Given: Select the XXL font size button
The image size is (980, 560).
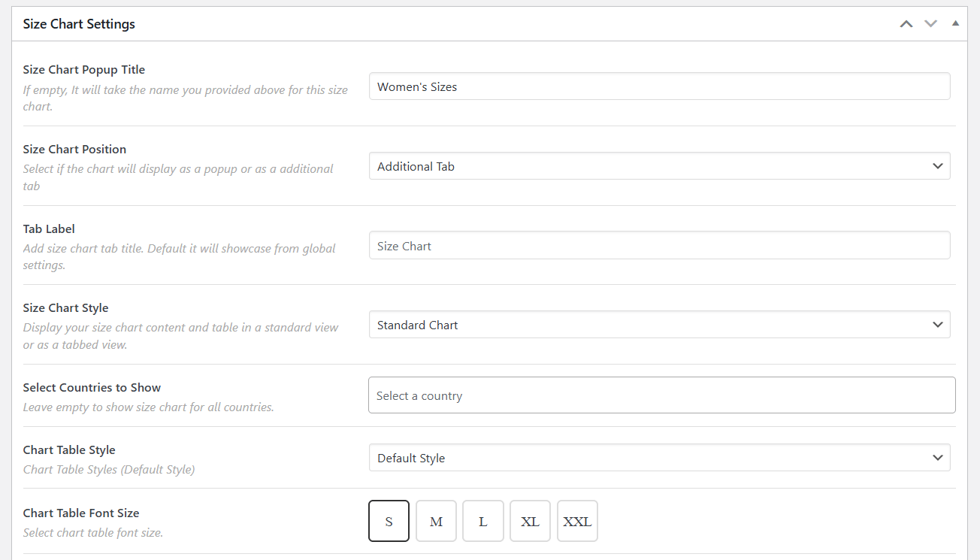Looking at the screenshot, I should 577,520.
